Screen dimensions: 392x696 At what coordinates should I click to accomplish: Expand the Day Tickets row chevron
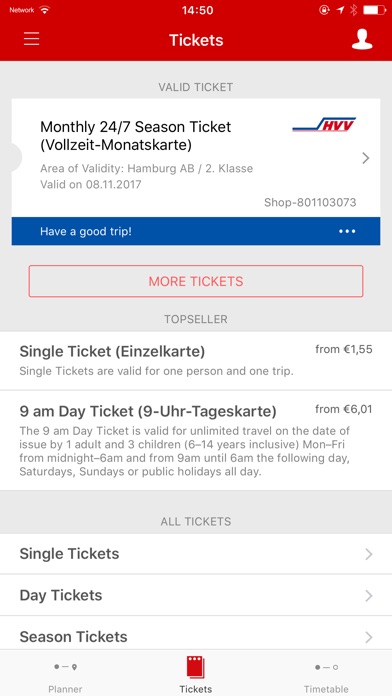coord(368,595)
